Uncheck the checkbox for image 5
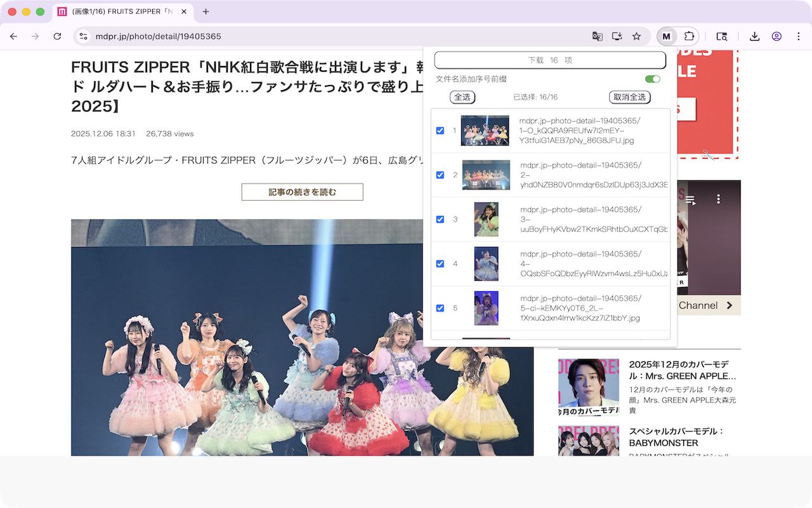 click(440, 308)
